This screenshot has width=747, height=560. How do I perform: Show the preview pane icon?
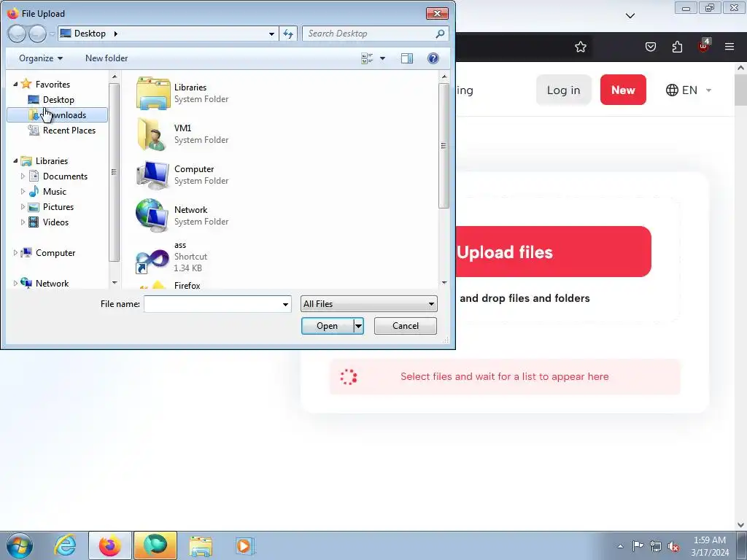(x=407, y=58)
